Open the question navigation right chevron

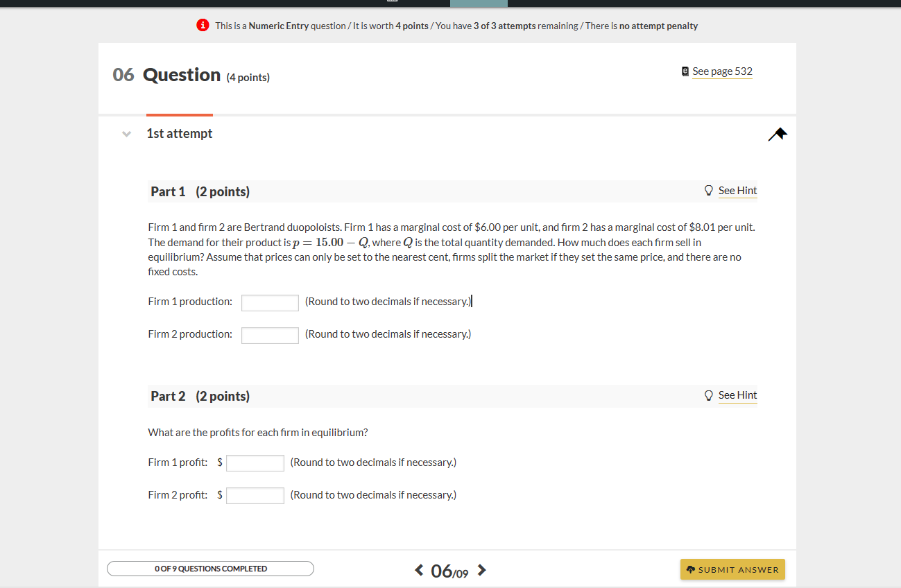pos(481,569)
